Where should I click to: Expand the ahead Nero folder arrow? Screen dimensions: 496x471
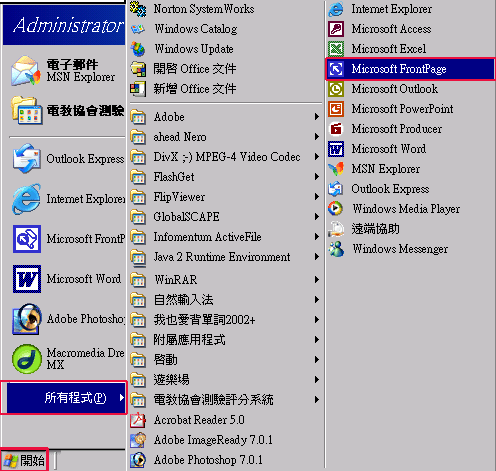[317, 137]
